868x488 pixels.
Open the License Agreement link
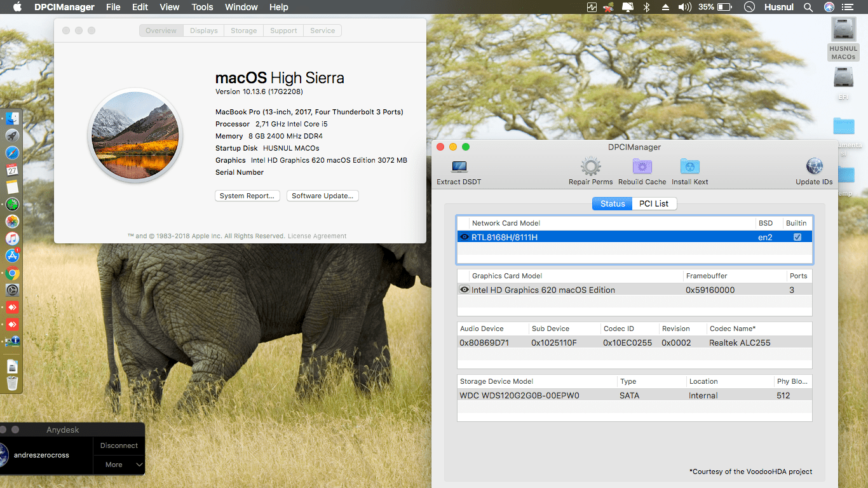[x=317, y=236]
